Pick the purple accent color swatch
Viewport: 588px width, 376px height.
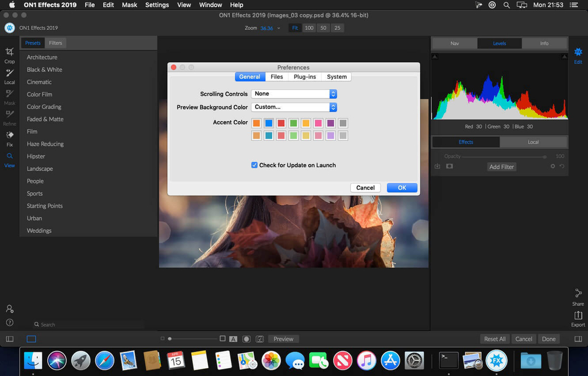[x=330, y=123]
